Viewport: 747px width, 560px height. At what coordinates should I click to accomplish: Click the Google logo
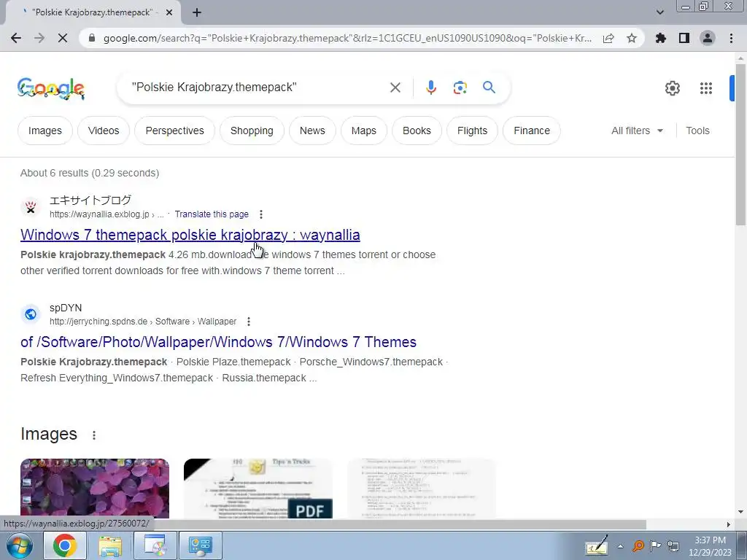click(51, 88)
